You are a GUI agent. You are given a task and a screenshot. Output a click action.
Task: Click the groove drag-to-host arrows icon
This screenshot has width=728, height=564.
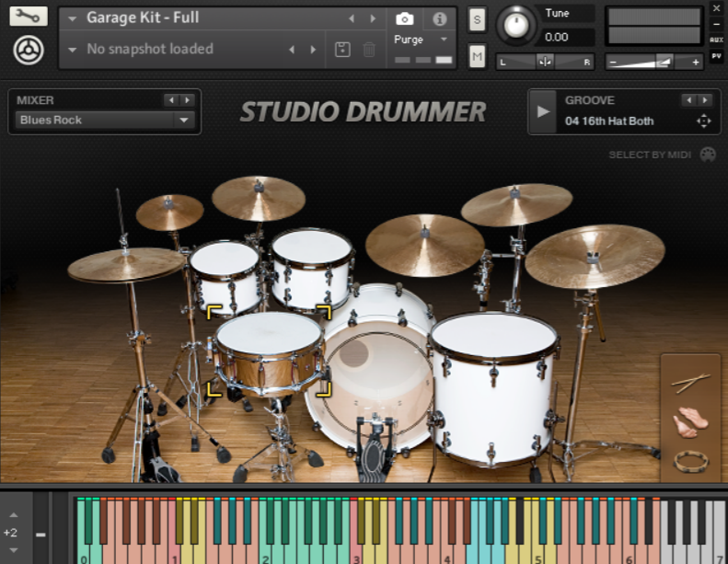click(x=703, y=121)
